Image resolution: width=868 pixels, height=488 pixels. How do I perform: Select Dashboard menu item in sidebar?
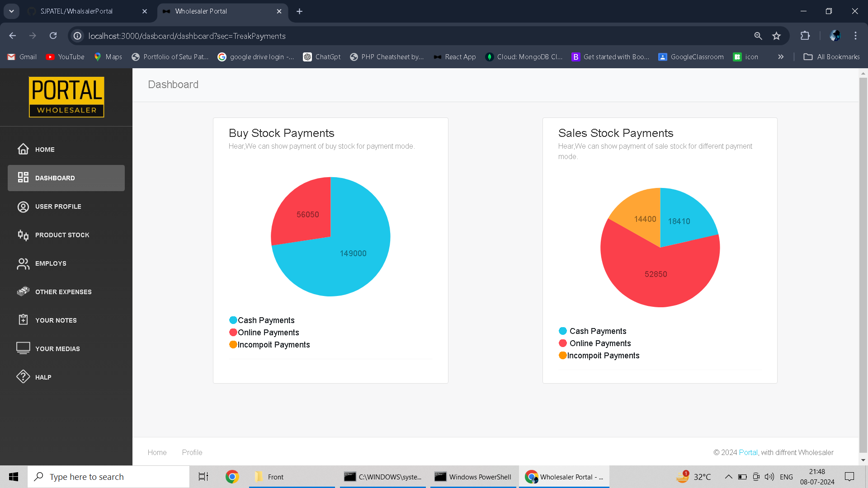(x=66, y=178)
